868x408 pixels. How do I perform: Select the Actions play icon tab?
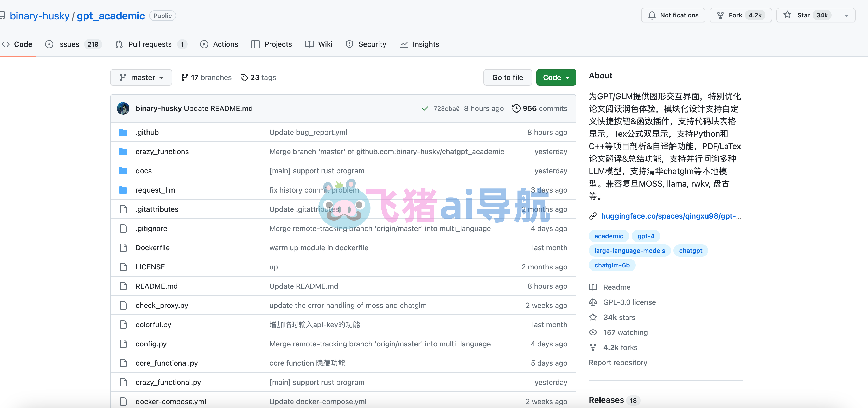pyautogui.click(x=205, y=44)
